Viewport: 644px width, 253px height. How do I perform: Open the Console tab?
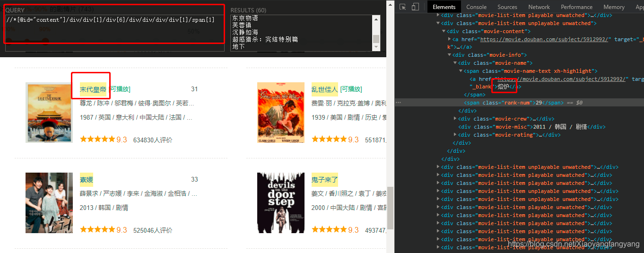pos(476,7)
